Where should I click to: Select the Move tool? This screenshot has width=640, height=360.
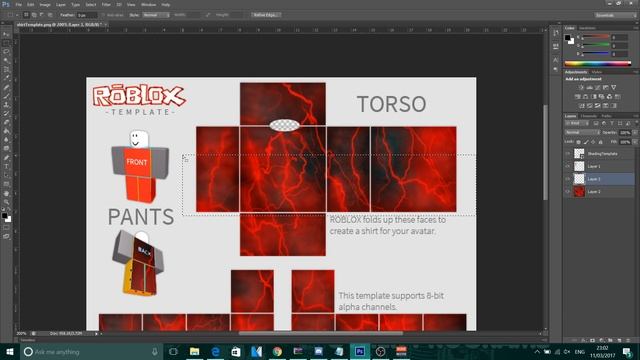coord(6,34)
